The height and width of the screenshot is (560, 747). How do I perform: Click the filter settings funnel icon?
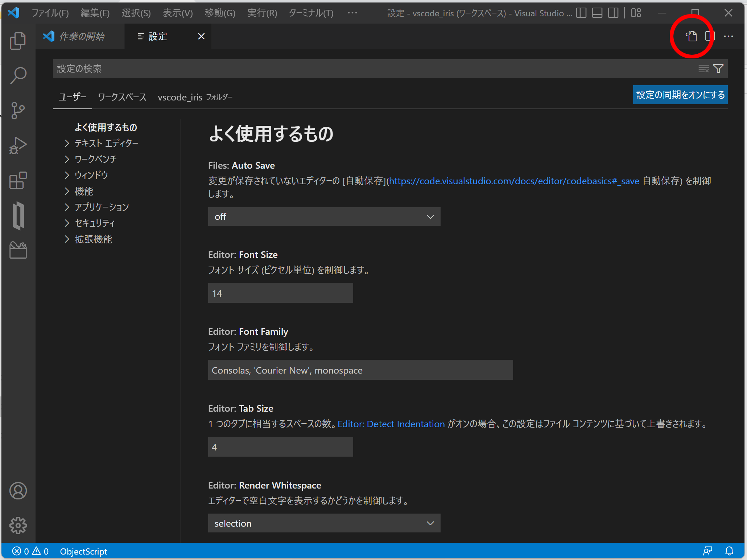point(718,69)
